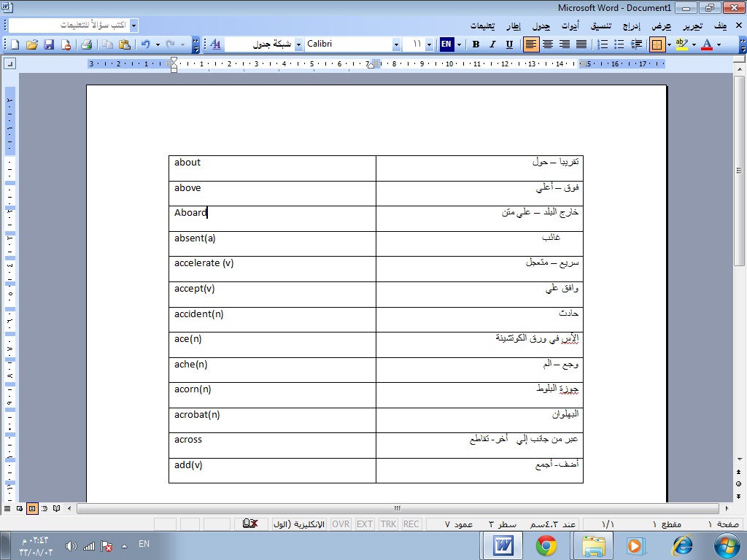Toggle Underline formatting
The image size is (747, 560).
click(x=509, y=44)
